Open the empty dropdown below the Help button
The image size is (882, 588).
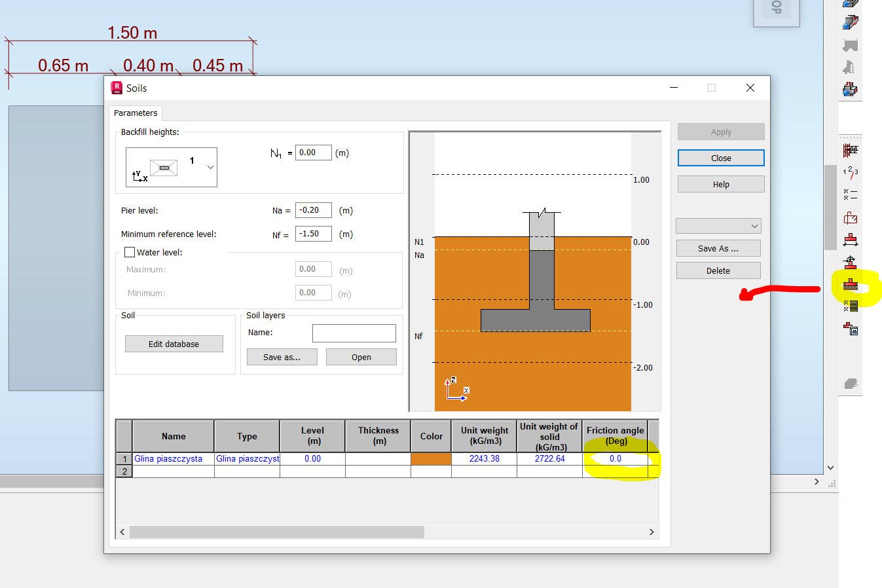pos(718,225)
